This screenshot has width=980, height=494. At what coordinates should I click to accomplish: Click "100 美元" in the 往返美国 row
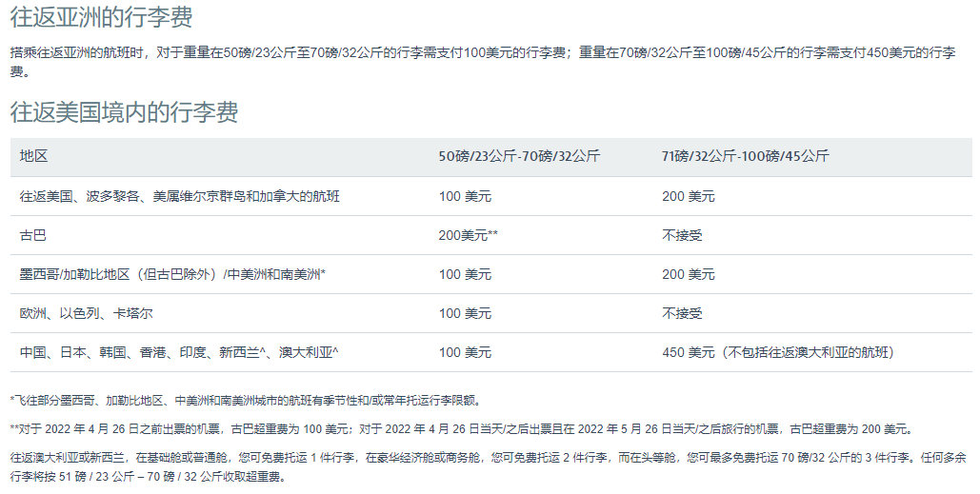pyautogui.click(x=465, y=196)
